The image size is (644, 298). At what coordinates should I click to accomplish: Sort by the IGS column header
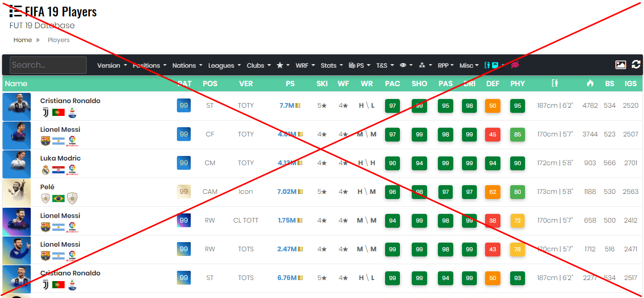point(631,83)
